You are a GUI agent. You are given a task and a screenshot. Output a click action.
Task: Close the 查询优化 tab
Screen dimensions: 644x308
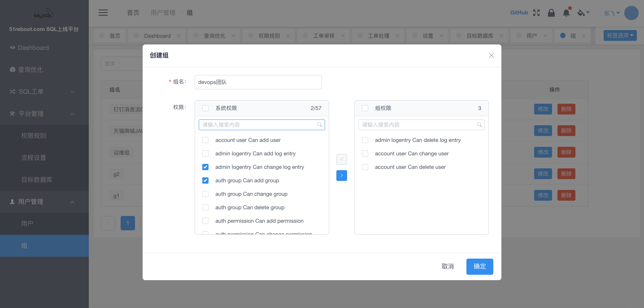click(x=233, y=36)
